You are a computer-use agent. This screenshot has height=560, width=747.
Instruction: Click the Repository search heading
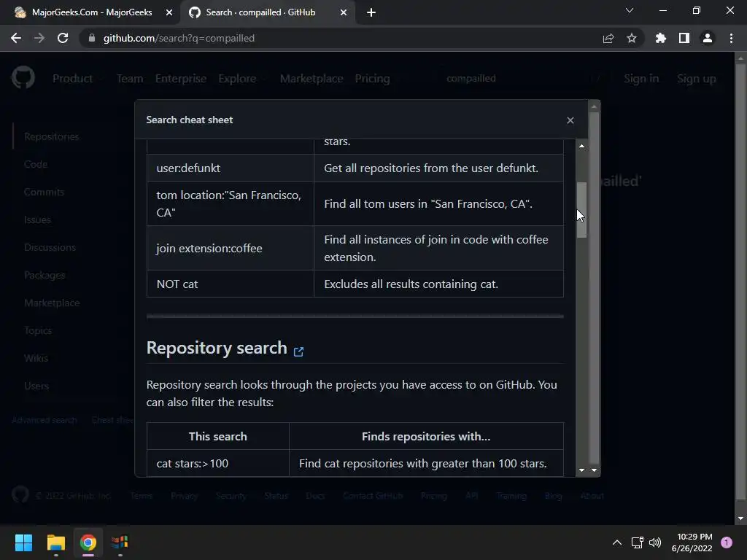point(217,348)
